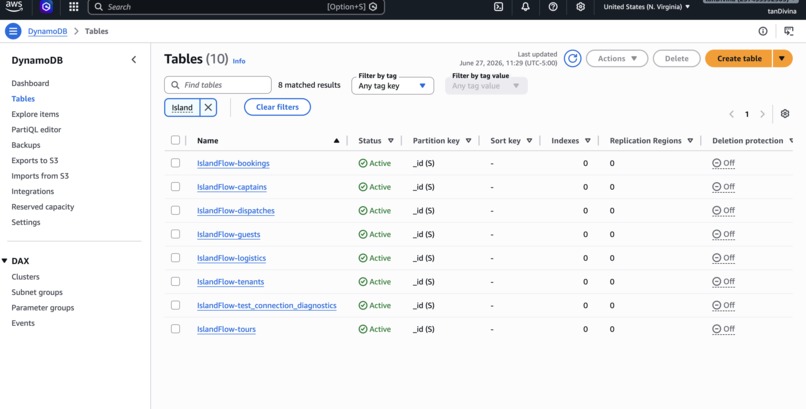Screen dimensions: 806x409
Task: Open Exports to S3
Action: [x=34, y=160]
